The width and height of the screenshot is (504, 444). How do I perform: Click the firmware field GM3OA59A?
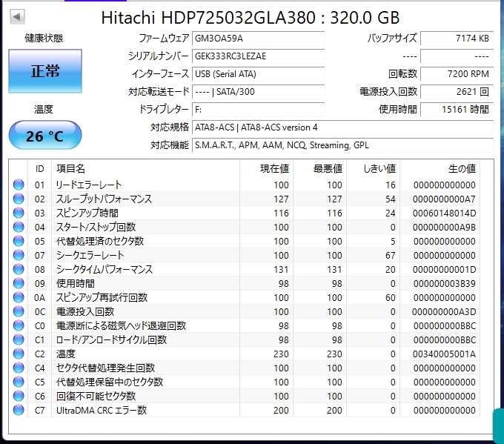257,38
